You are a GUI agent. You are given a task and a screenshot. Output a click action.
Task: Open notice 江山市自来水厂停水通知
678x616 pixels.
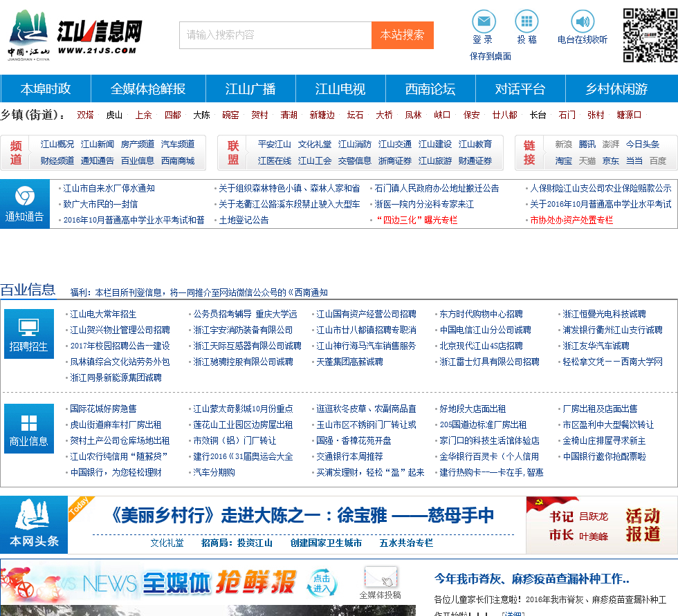pos(109,188)
